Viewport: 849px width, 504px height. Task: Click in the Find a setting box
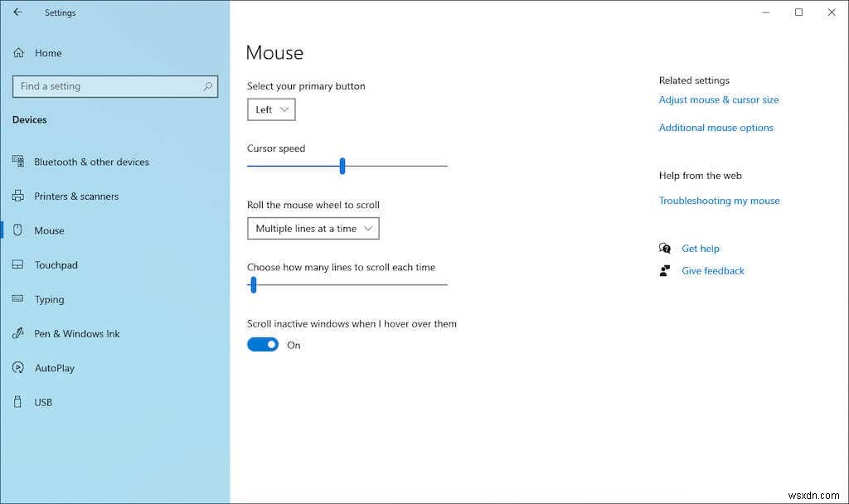point(114,86)
